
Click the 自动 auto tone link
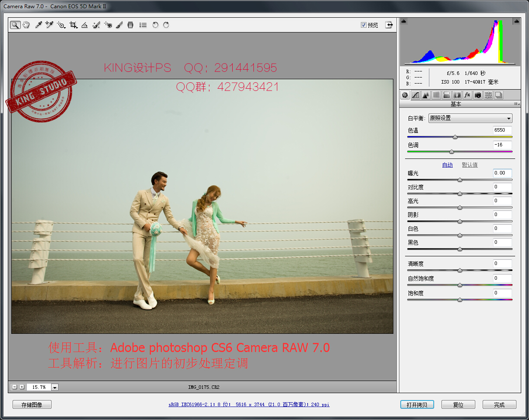click(x=447, y=165)
